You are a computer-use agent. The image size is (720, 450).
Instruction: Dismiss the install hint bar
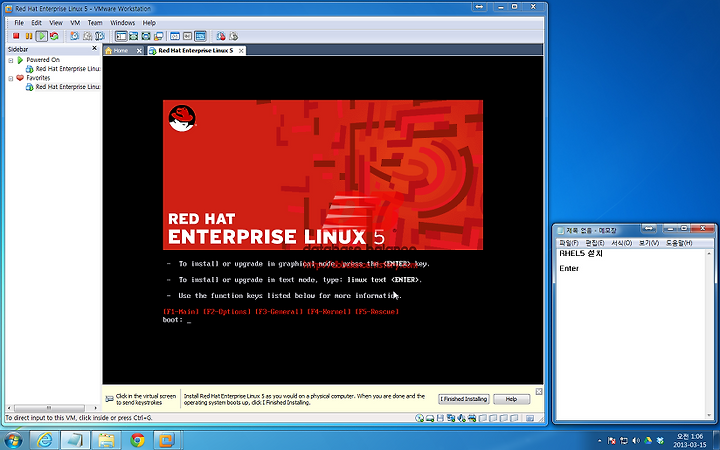[539, 392]
